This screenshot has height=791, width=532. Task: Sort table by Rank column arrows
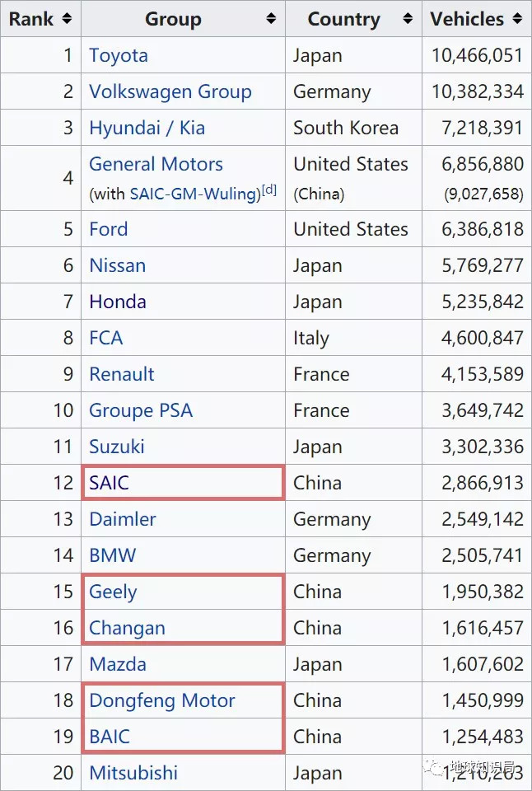pyautogui.click(x=67, y=18)
